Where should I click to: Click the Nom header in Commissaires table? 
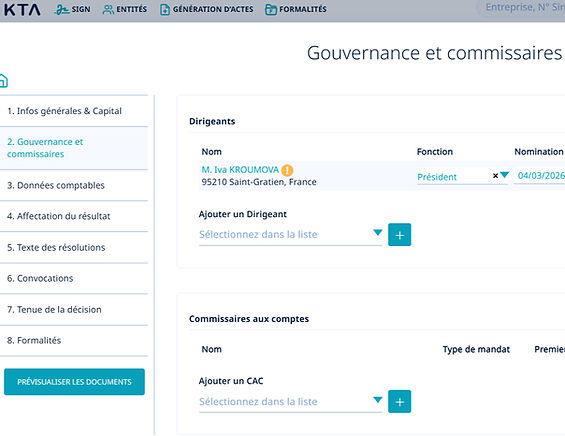coord(212,349)
